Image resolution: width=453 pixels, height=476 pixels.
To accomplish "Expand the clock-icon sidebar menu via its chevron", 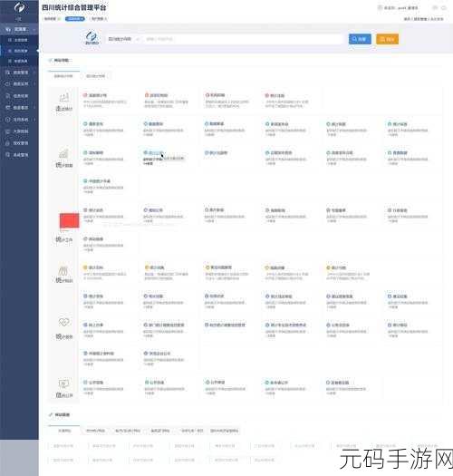I will click(34, 120).
